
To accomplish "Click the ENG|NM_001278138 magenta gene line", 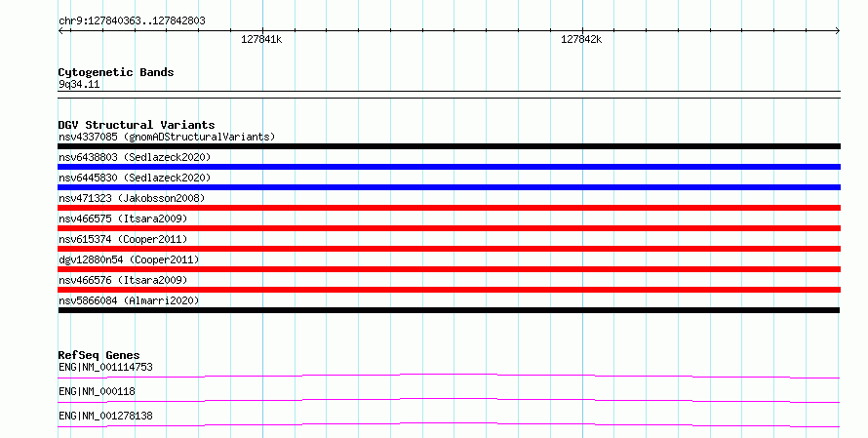I will point(449,424).
